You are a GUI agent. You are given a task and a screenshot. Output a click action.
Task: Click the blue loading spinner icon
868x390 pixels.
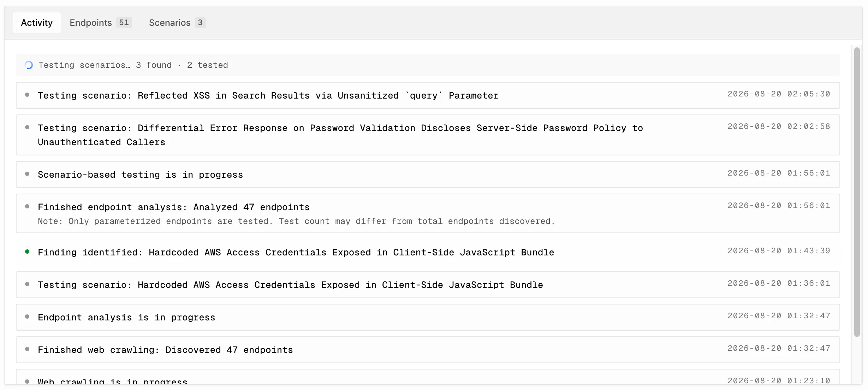[29, 65]
